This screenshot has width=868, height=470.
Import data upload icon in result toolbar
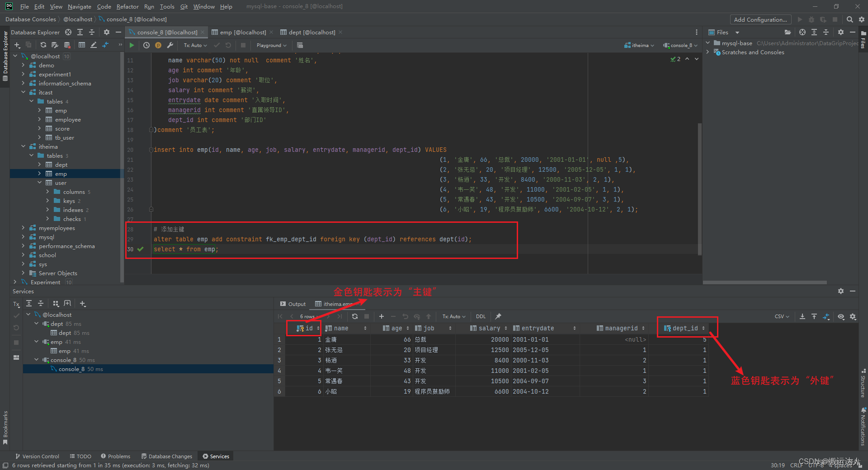pos(814,316)
